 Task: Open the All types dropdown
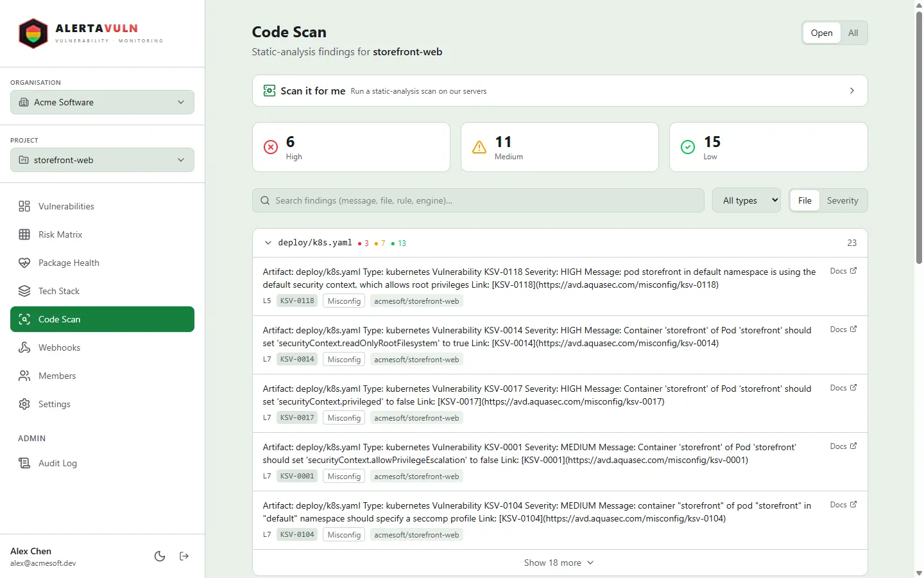click(746, 200)
